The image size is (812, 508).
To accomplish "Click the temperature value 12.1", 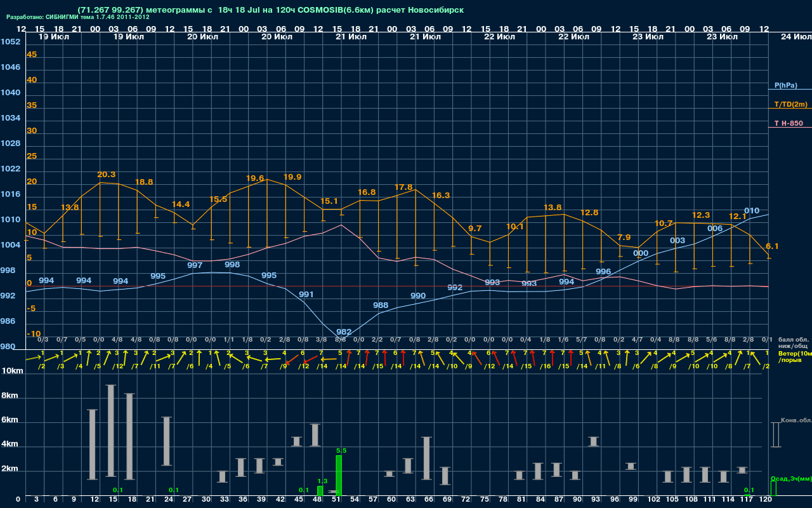I will [738, 217].
